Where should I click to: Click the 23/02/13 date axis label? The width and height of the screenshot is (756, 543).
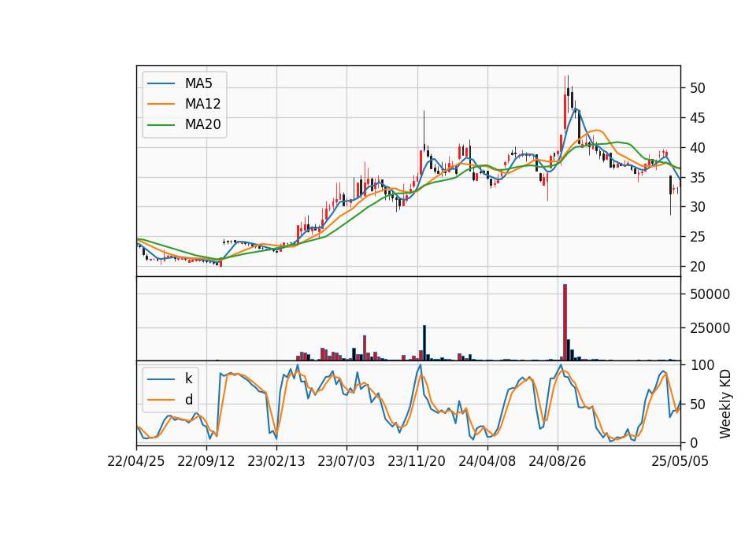point(276,461)
